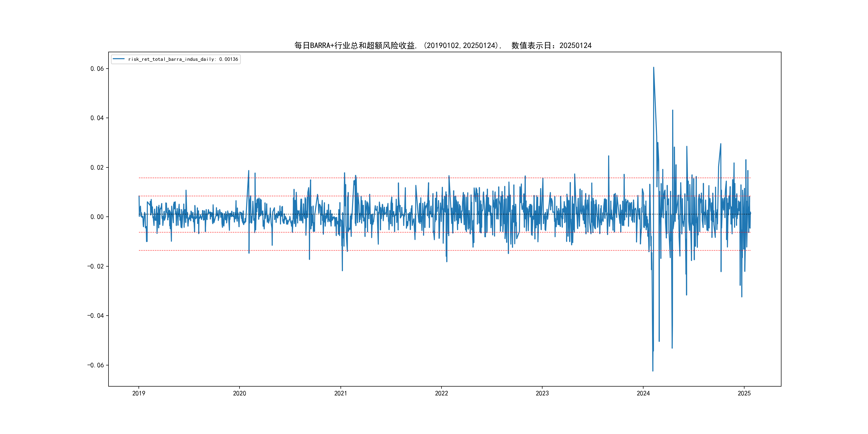Click the 0.04 y-axis tick label
This screenshot has height=434, width=868.
(97, 118)
